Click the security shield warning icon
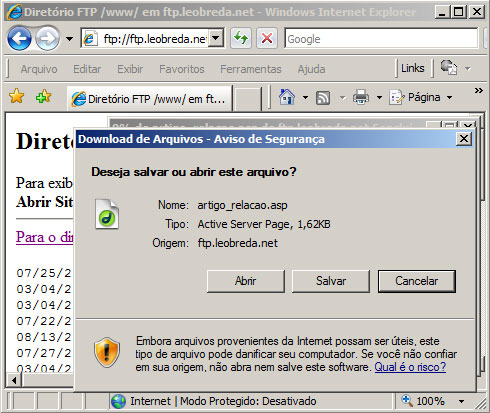Viewport: 490px width, 413px height. pos(107,352)
